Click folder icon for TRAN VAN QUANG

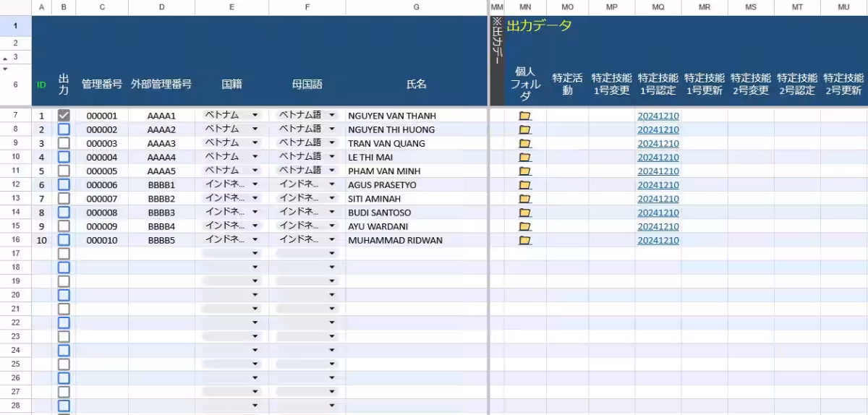[x=525, y=143]
